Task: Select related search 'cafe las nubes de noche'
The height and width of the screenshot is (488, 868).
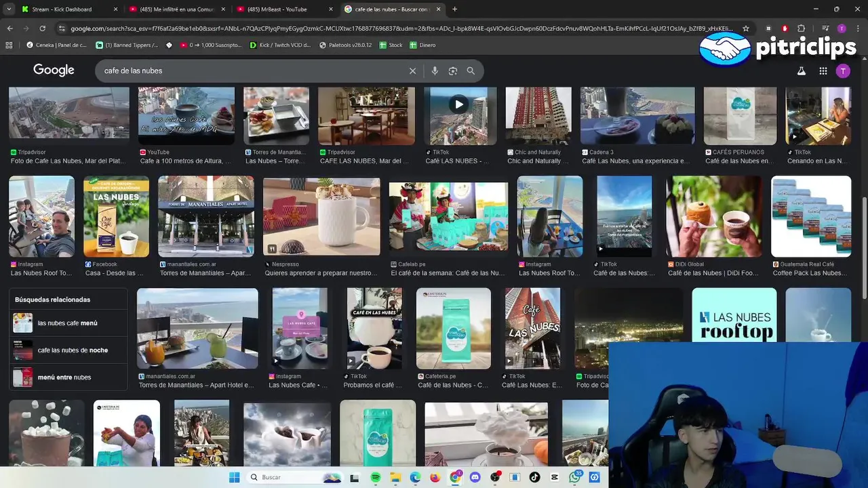Action: (69, 350)
